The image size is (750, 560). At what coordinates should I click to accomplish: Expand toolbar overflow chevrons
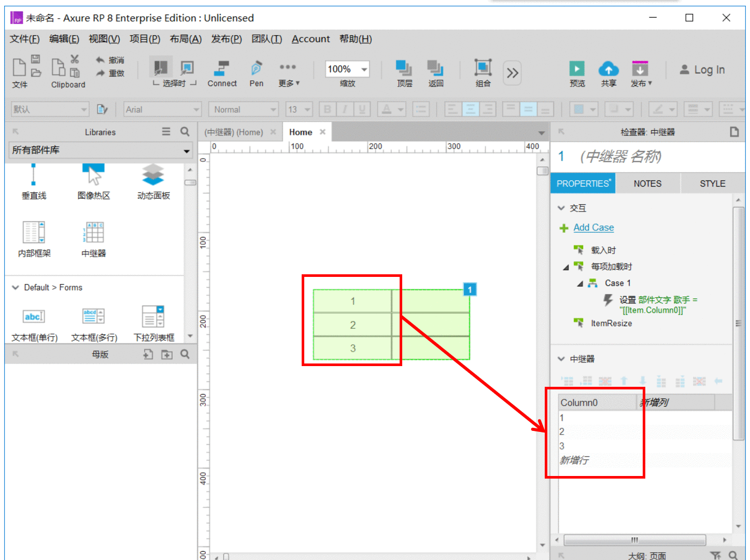tap(512, 73)
